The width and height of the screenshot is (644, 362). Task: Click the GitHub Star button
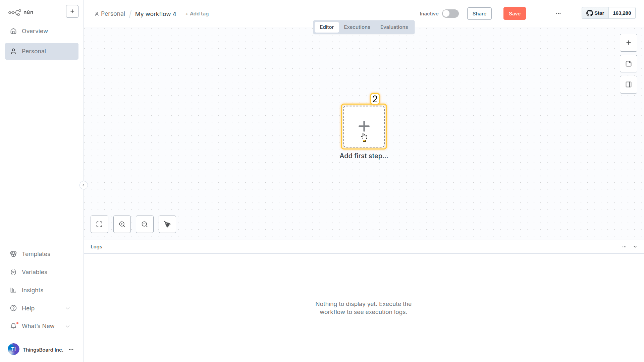(595, 13)
